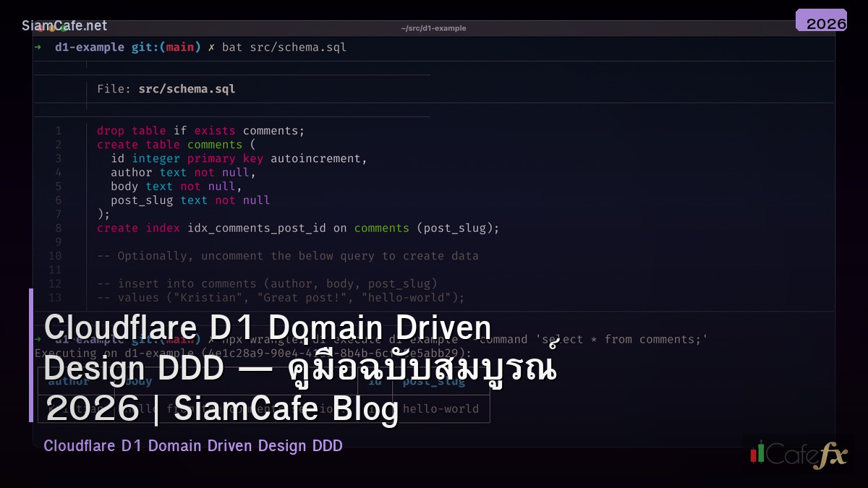
Task: Enable the 2026 year badge
Action: (826, 23)
